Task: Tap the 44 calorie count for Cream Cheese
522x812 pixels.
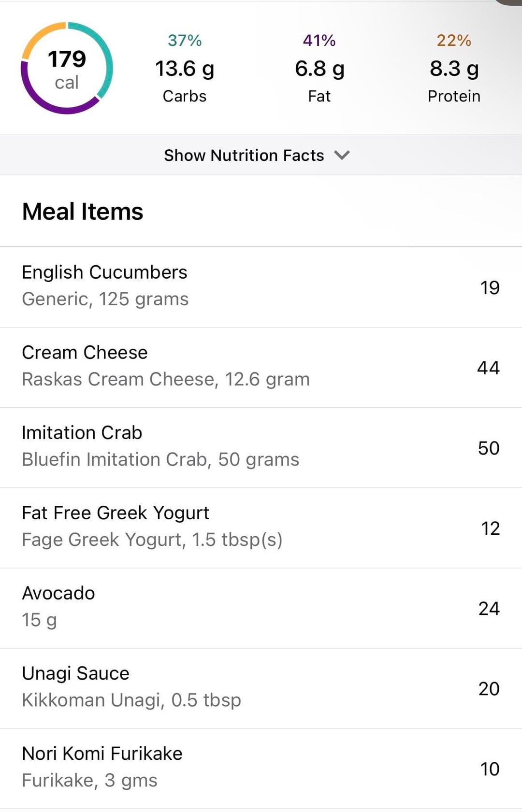Action: [x=488, y=368]
